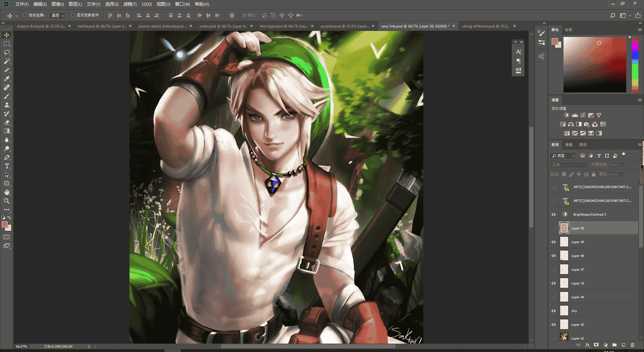Create a new layer icon
The image size is (644, 352).
pos(624,345)
